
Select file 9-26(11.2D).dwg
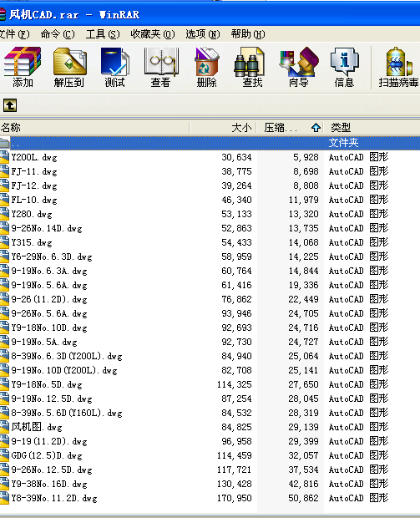[49, 299]
